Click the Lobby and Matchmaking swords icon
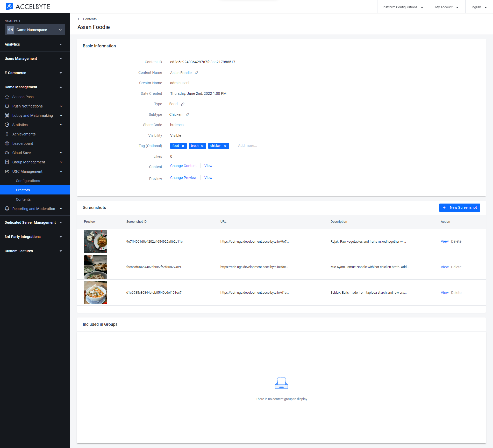Screen dimensions: 493x448 click(7, 115)
